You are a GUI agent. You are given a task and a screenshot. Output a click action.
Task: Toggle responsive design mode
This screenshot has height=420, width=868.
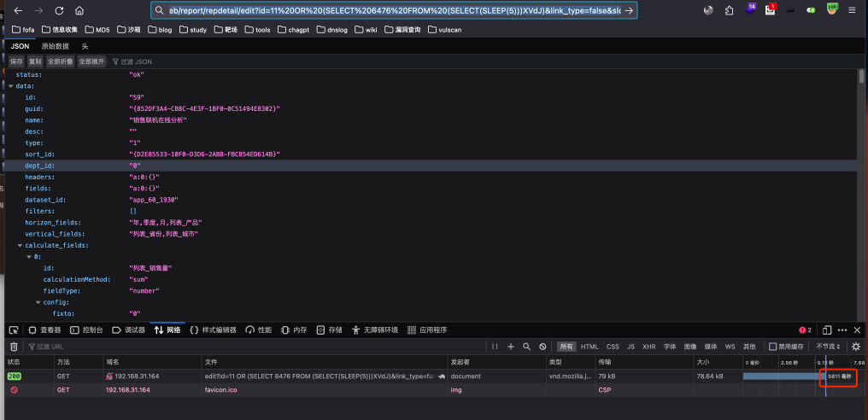click(x=827, y=330)
